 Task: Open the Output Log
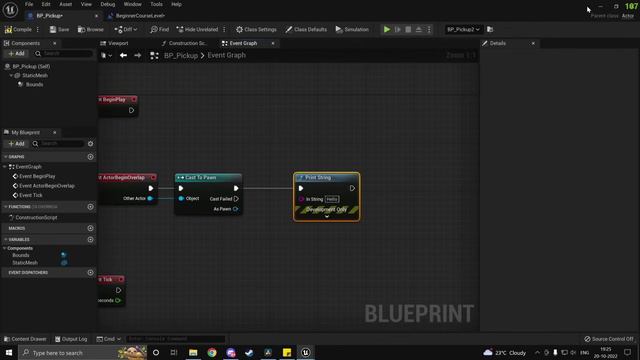[71, 339]
